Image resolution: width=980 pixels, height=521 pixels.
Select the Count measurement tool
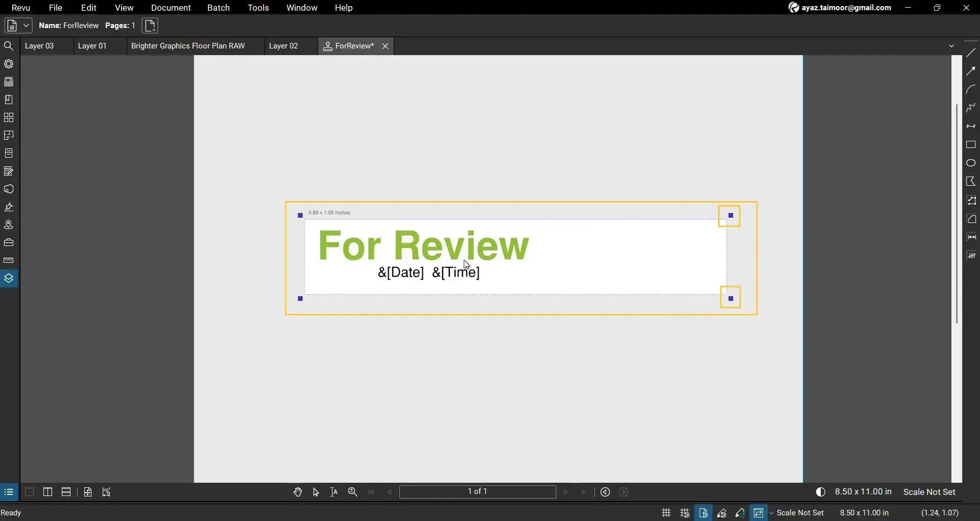(x=971, y=256)
